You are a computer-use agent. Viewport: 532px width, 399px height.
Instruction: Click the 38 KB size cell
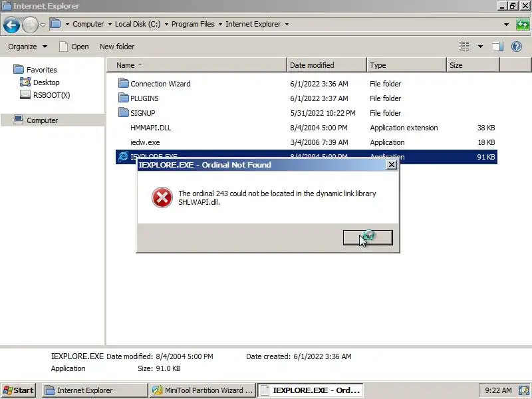click(486, 128)
